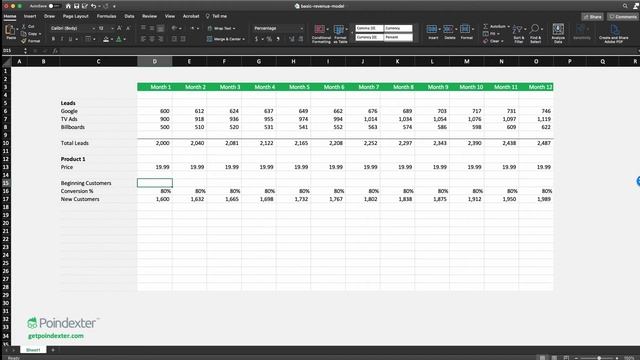The width and height of the screenshot is (640, 360).
Task: Apply the Currency cell style
Action: pyautogui.click(x=398, y=28)
